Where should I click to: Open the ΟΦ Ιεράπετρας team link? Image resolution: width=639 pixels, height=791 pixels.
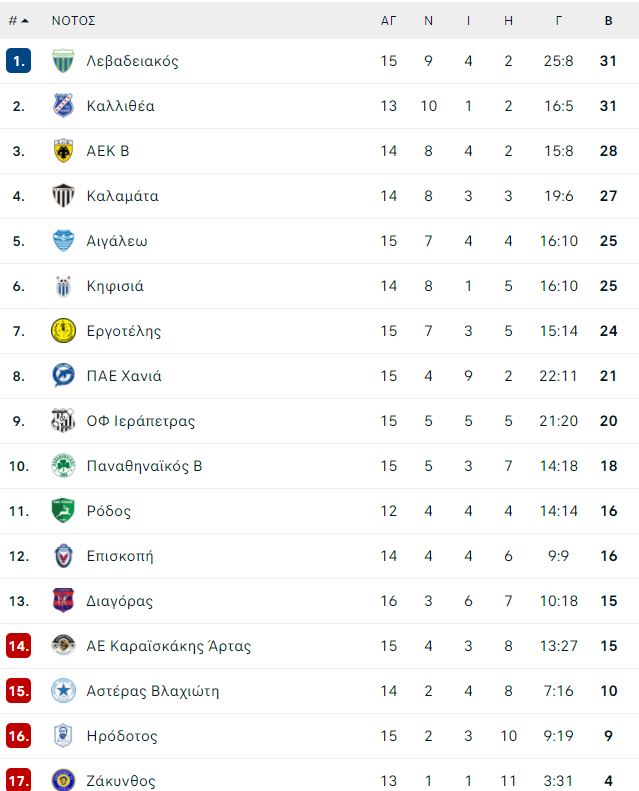coord(141,421)
